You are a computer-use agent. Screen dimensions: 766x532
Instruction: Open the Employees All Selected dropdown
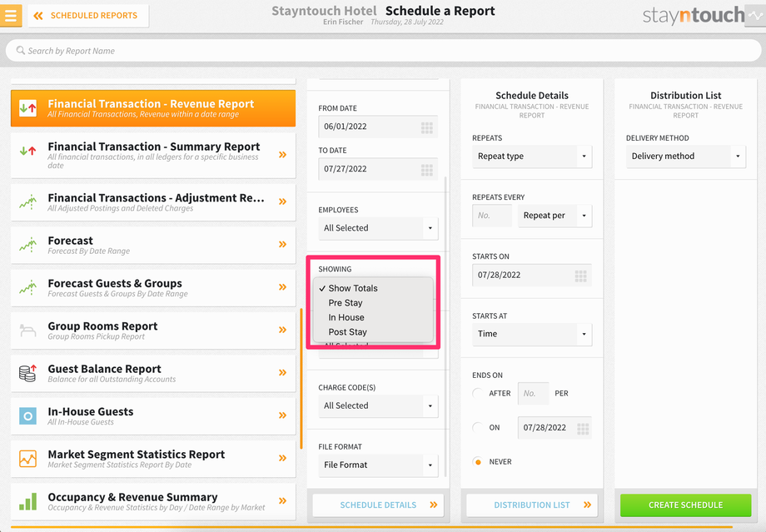coord(378,228)
